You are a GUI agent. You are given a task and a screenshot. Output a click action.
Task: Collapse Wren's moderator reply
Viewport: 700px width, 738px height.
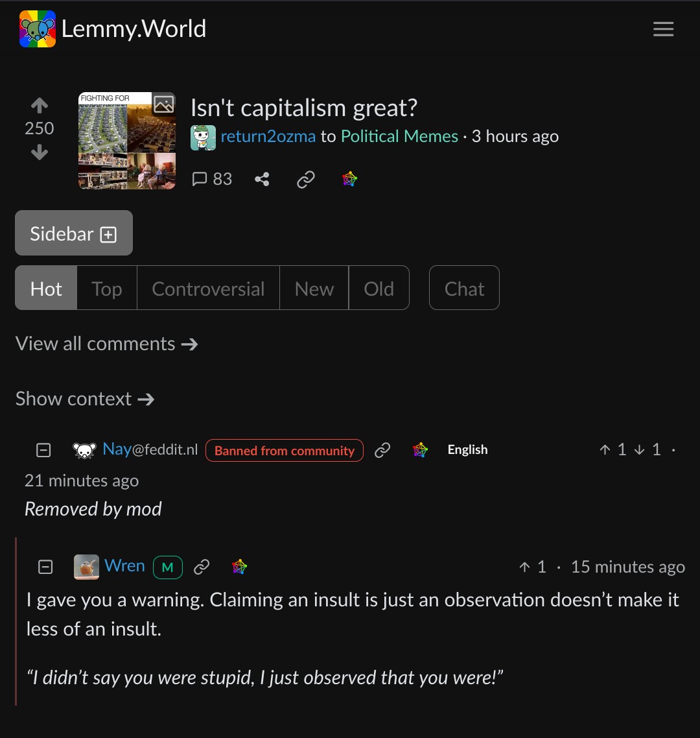tap(45, 567)
